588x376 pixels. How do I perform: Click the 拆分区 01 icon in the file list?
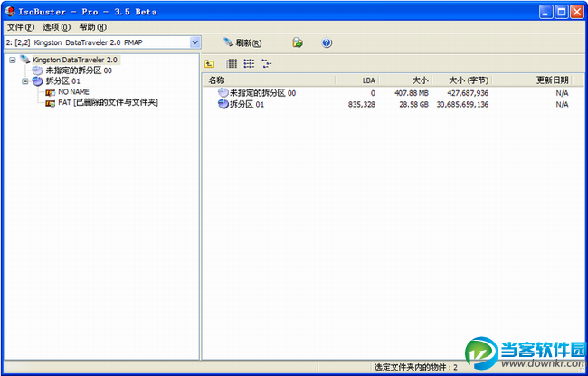point(223,105)
